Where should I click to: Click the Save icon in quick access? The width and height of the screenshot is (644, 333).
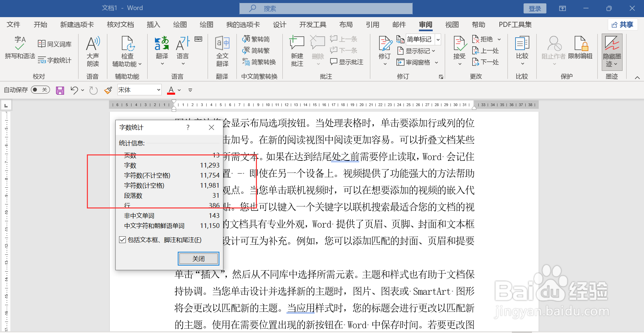[x=60, y=90]
